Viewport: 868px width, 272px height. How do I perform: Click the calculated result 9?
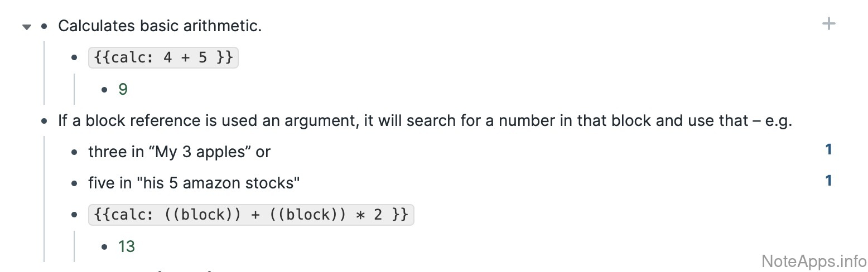pos(123,89)
